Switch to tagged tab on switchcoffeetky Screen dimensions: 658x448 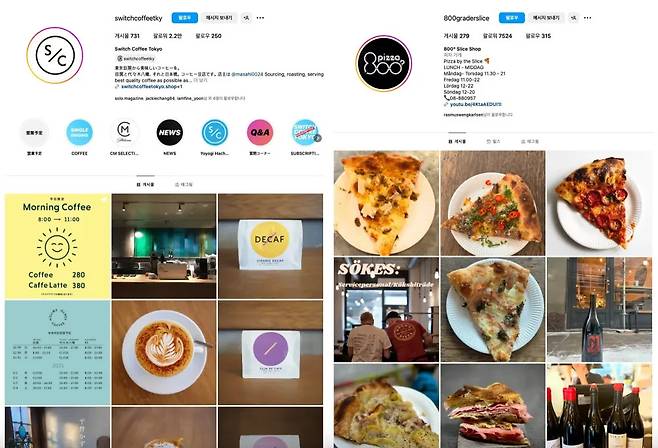[183, 184]
